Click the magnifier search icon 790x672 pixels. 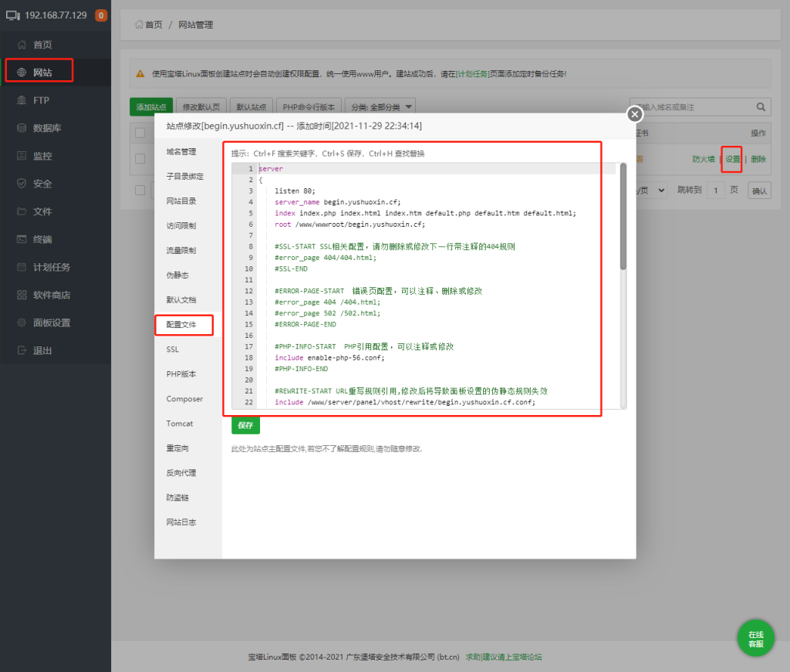pos(761,107)
